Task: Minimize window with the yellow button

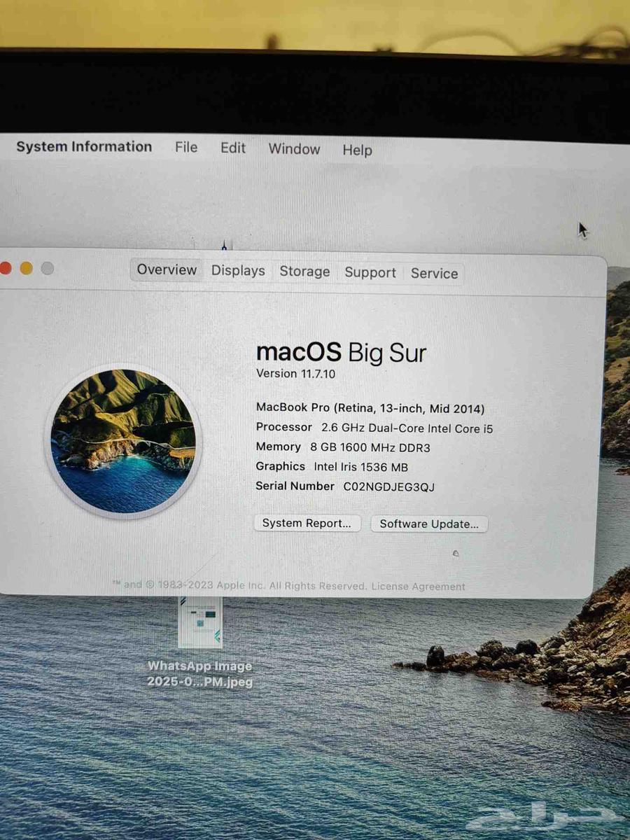Action: tap(27, 268)
